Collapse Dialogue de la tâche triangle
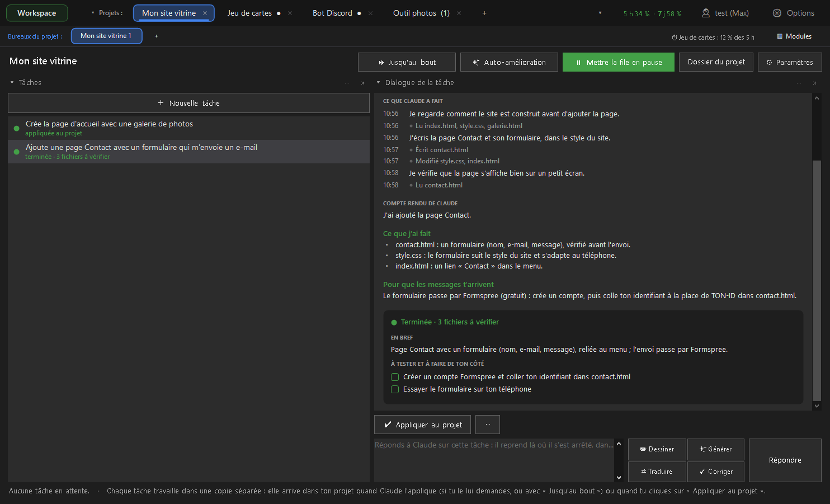Screen dimensions: 830x504 (x=378, y=83)
